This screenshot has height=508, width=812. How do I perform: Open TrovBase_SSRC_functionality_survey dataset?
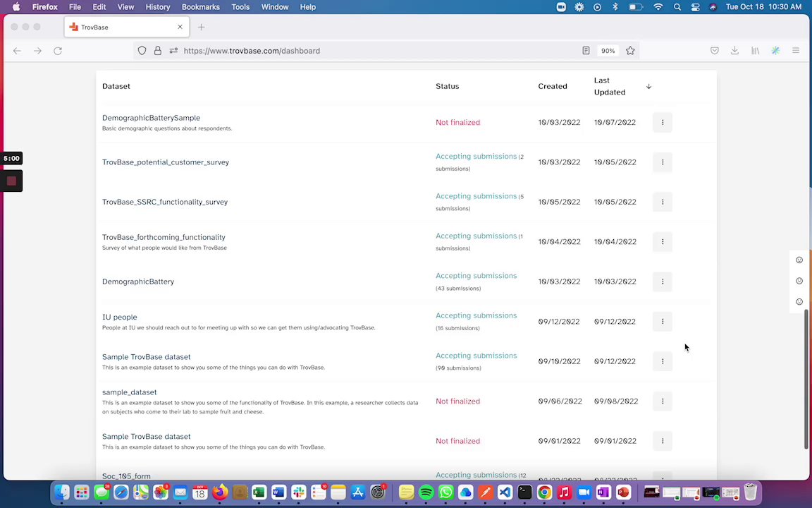point(165,202)
